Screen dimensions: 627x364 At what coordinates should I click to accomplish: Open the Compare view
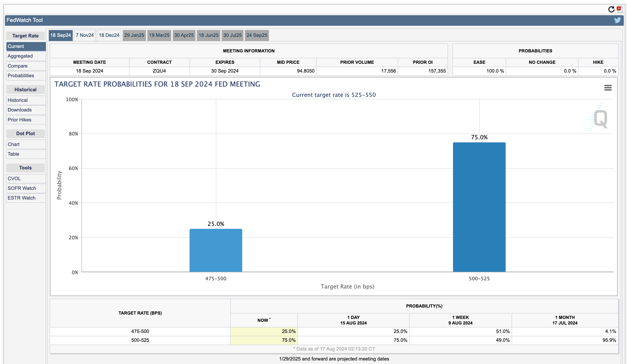point(26,66)
